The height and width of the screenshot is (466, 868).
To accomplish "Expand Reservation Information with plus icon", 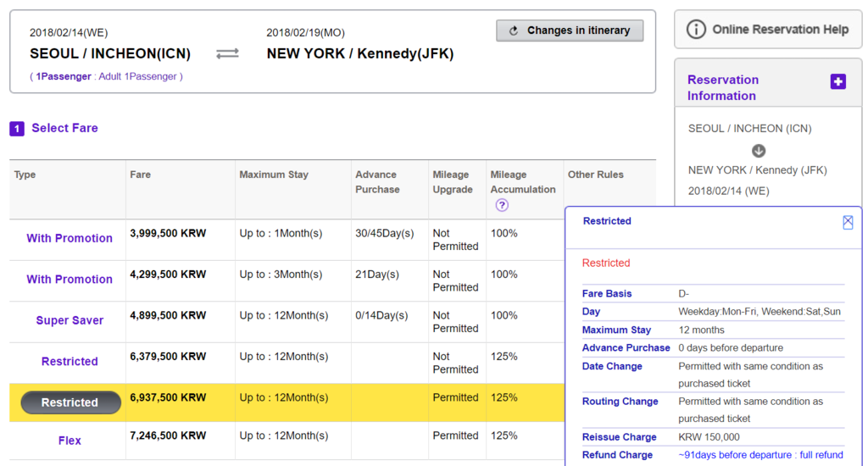I will pos(838,81).
